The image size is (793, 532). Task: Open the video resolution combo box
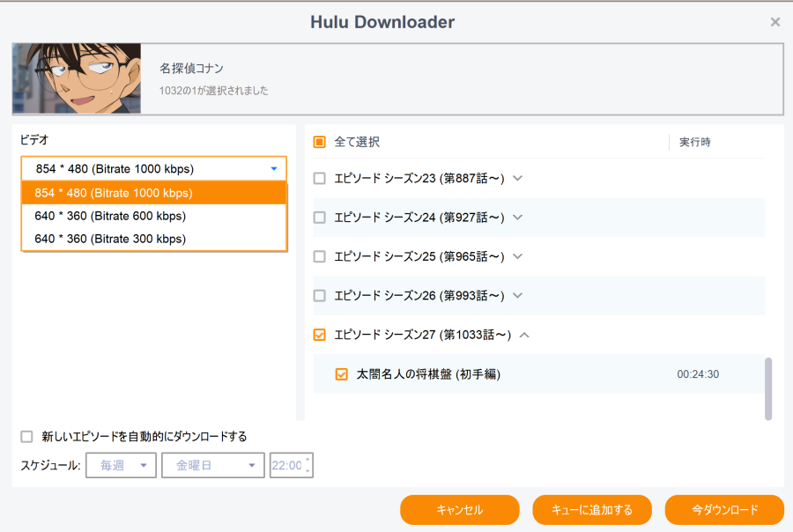tap(153, 168)
